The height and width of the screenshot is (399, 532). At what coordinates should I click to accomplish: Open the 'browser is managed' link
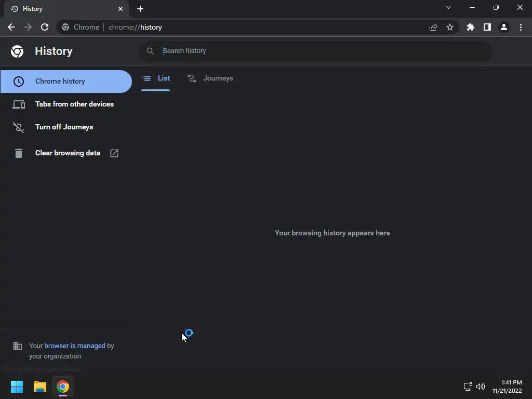(75, 345)
